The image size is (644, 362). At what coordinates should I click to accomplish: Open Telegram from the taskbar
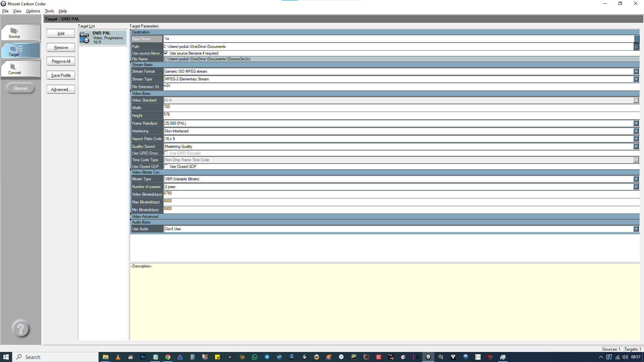point(267,357)
